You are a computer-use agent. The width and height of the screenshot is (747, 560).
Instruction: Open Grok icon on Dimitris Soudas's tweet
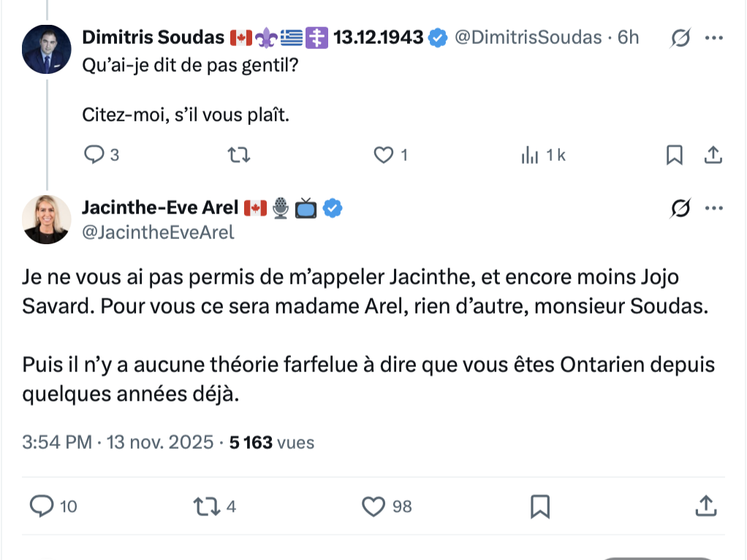(680, 39)
